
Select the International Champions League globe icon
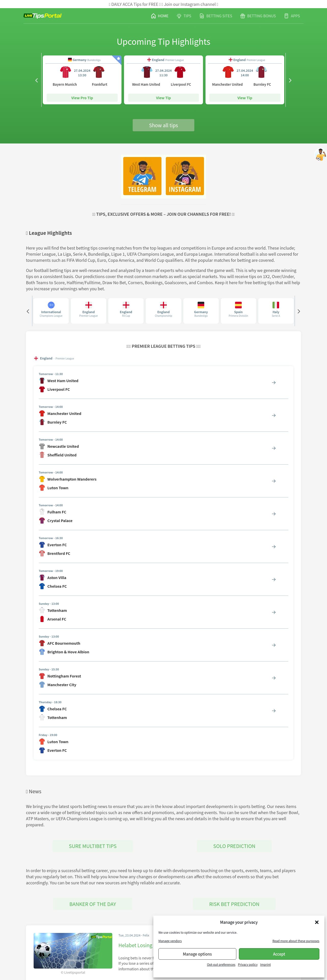51,305
